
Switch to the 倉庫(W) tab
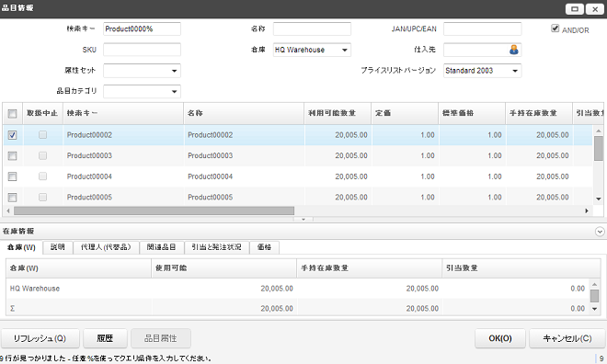coord(21,247)
